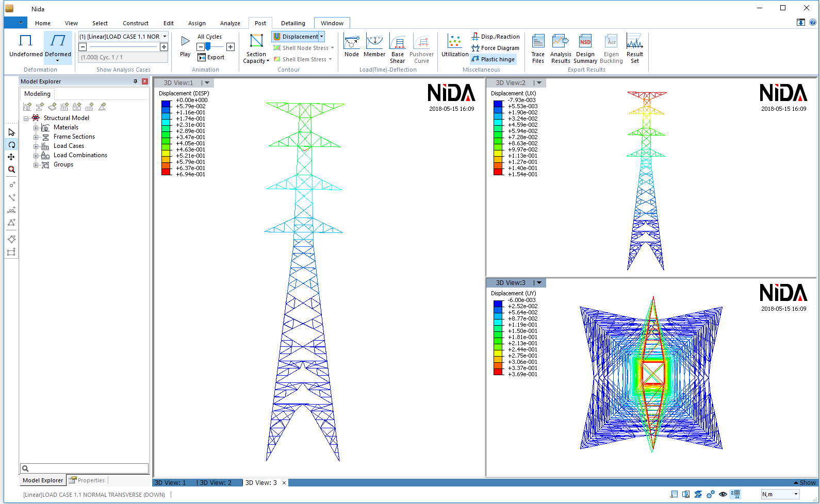
Task: Click the Model Explorer search field
Action: [x=84, y=468]
